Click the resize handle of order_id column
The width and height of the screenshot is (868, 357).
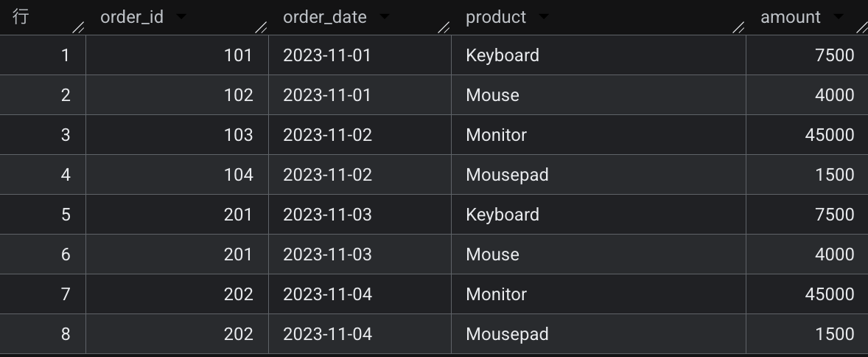[x=261, y=27]
